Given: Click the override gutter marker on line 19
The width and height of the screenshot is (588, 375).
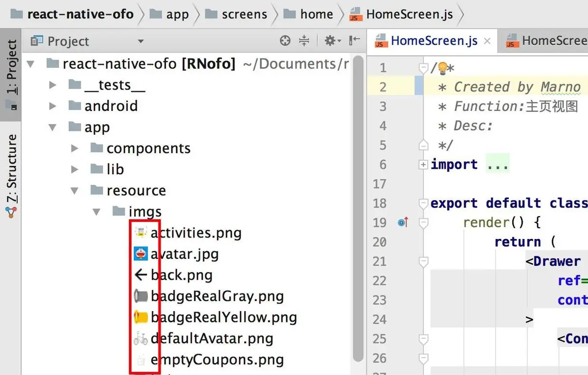Looking at the screenshot, I should (x=403, y=222).
